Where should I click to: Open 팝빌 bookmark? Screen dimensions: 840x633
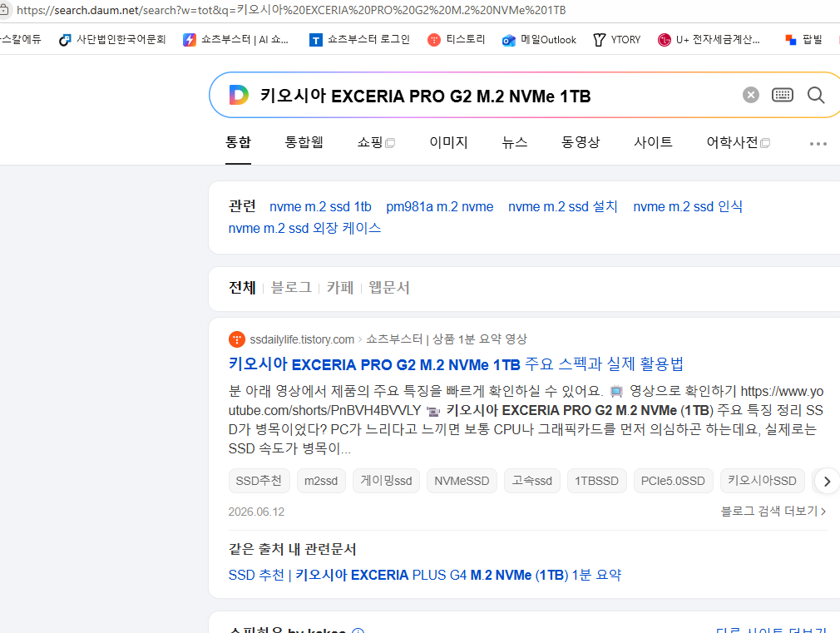click(803, 40)
